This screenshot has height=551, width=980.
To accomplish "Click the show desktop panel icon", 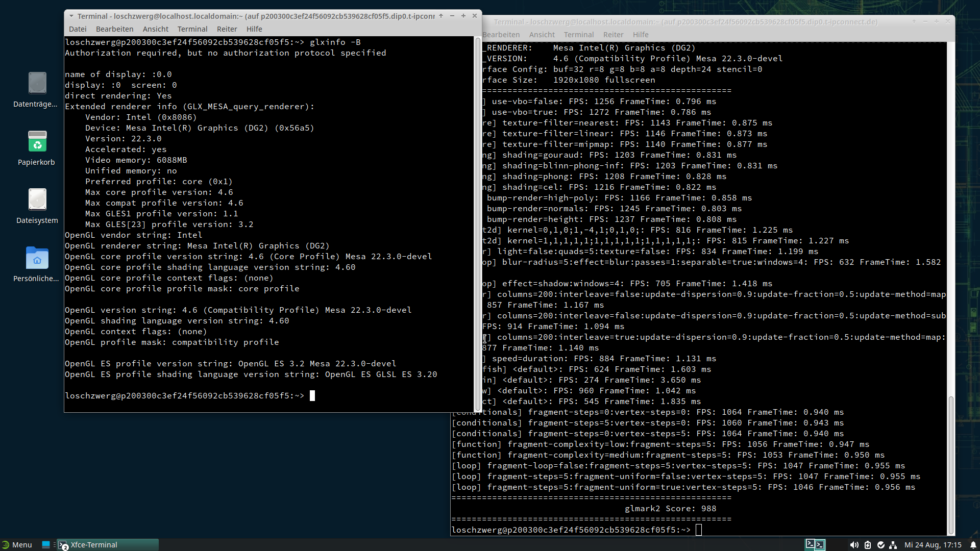I will click(46, 545).
